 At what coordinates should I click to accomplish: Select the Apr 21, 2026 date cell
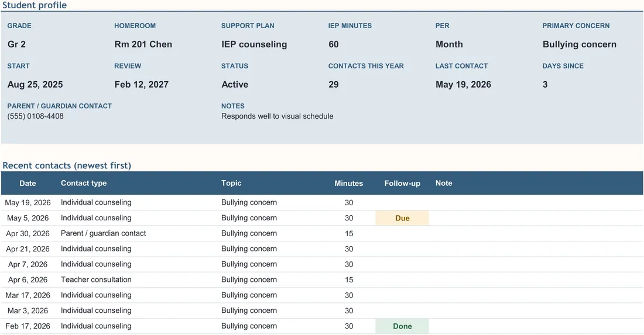[28, 249]
